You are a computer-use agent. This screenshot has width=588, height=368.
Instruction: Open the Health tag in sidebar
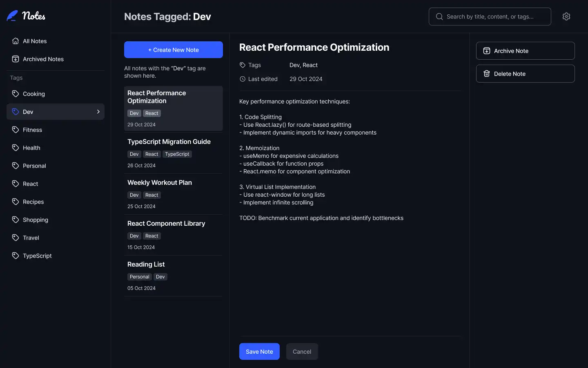click(31, 148)
